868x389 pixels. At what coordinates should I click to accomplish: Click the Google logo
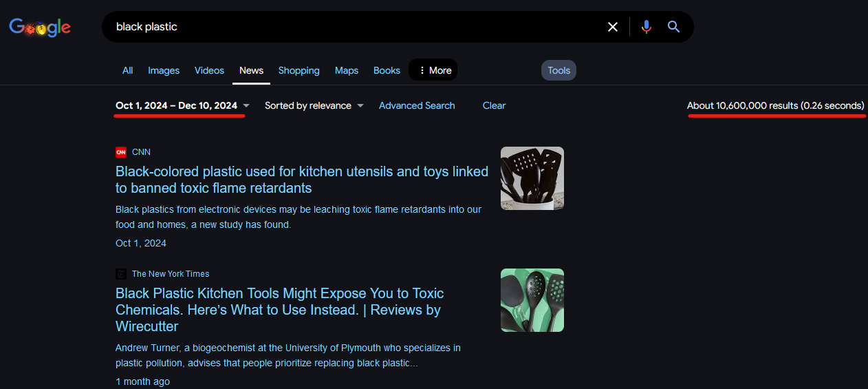tap(40, 28)
